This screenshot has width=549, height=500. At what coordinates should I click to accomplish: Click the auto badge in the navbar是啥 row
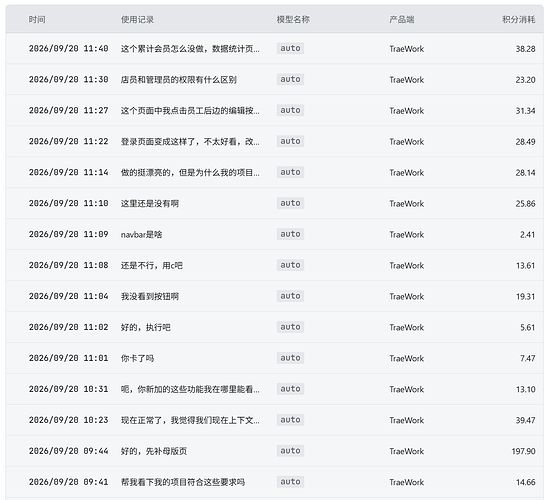(x=290, y=234)
